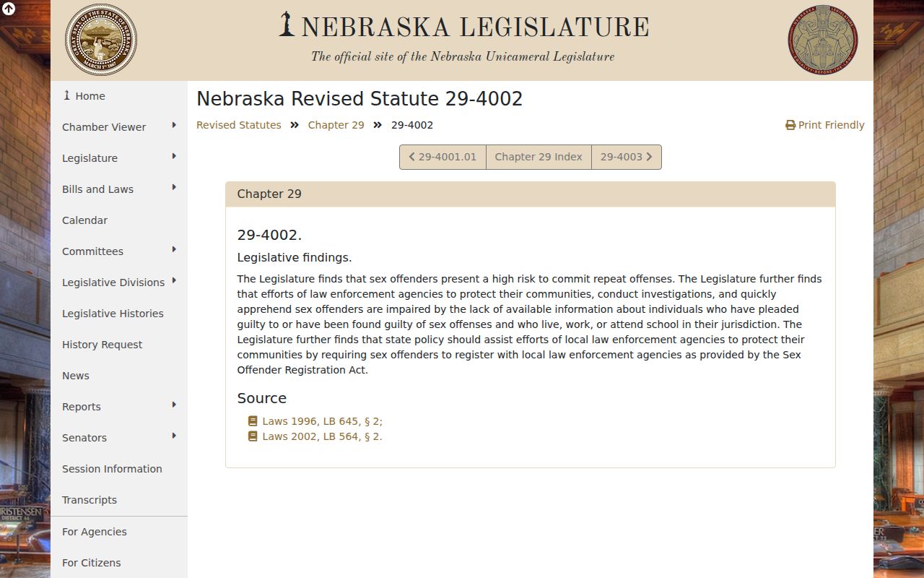
Task: Click the sower statue icon in the page header
Action: click(287, 24)
